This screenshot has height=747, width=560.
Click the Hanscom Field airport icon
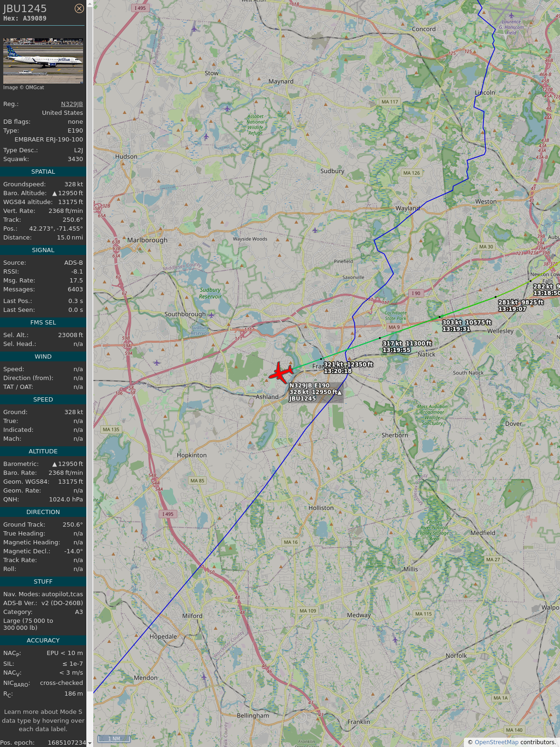click(x=511, y=15)
